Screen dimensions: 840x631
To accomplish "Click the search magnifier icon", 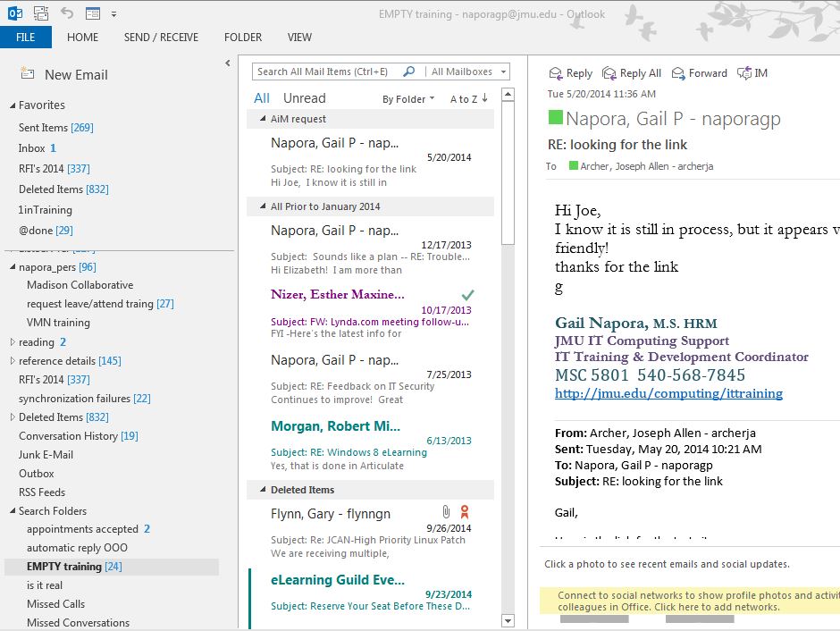I will 408,72.
